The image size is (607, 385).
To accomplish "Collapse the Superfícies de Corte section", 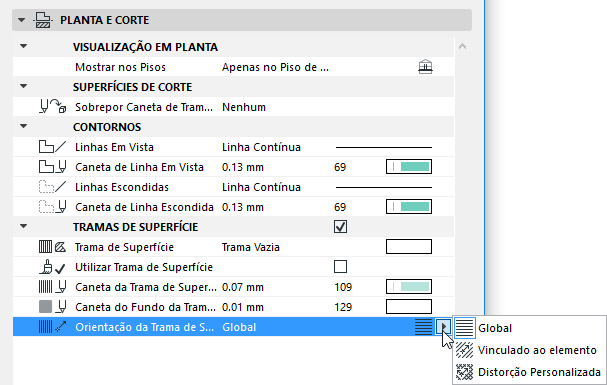I will (24, 86).
